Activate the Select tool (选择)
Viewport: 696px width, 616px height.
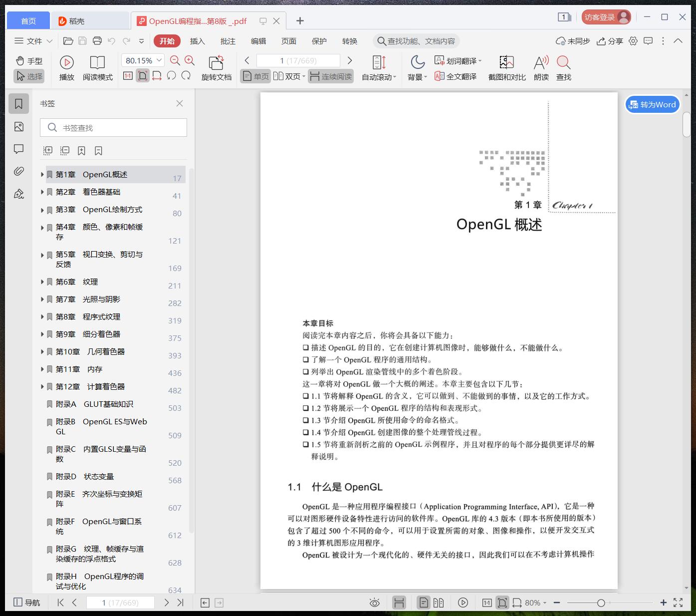[x=29, y=76]
